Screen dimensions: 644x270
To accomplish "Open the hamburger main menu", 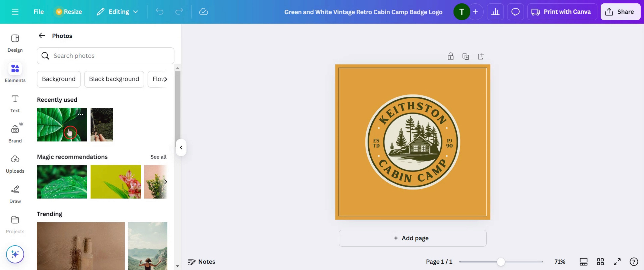I will 15,12.
